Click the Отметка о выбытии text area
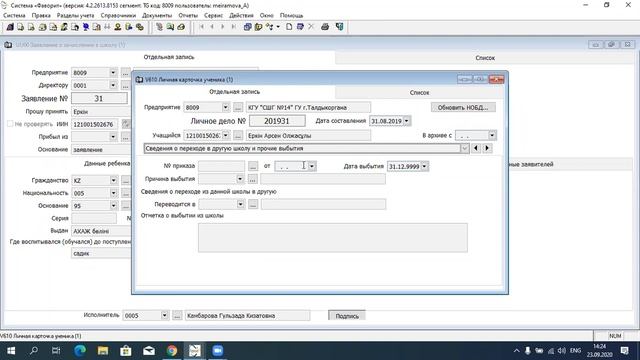 [x=333, y=238]
